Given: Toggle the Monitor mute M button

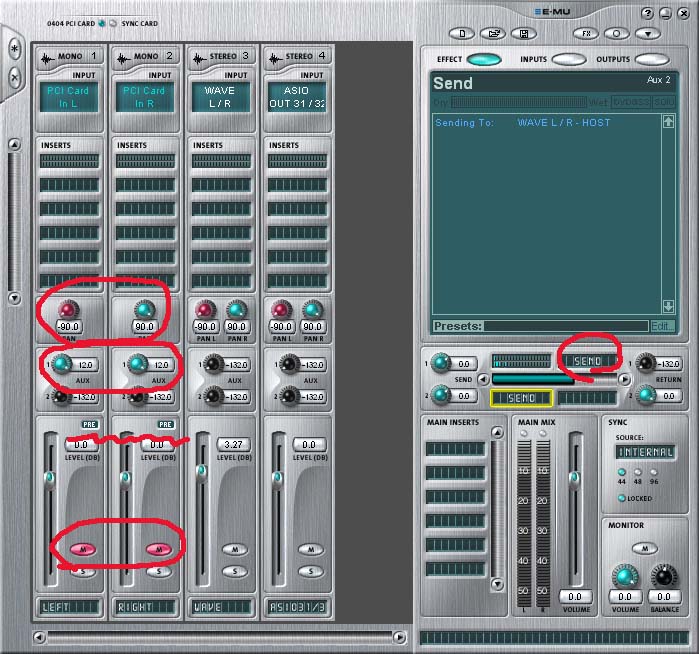Looking at the screenshot, I should click(645, 547).
